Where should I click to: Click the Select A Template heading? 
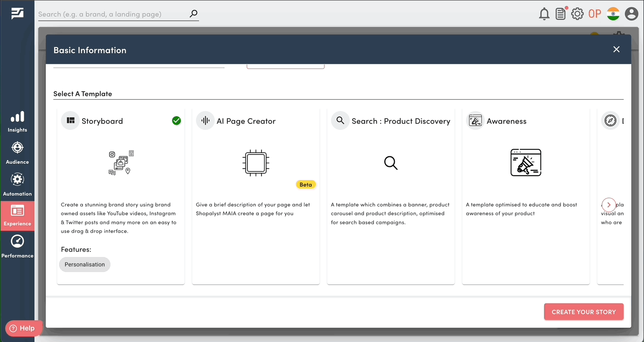83,94
